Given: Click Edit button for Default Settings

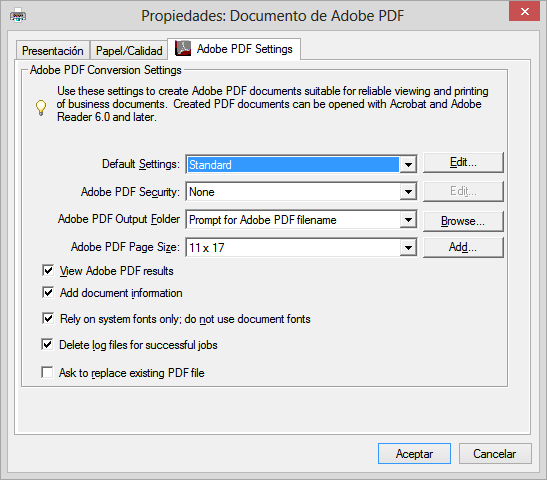Looking at the screenshot, I should pyautogui.click(x=463, y=163).
